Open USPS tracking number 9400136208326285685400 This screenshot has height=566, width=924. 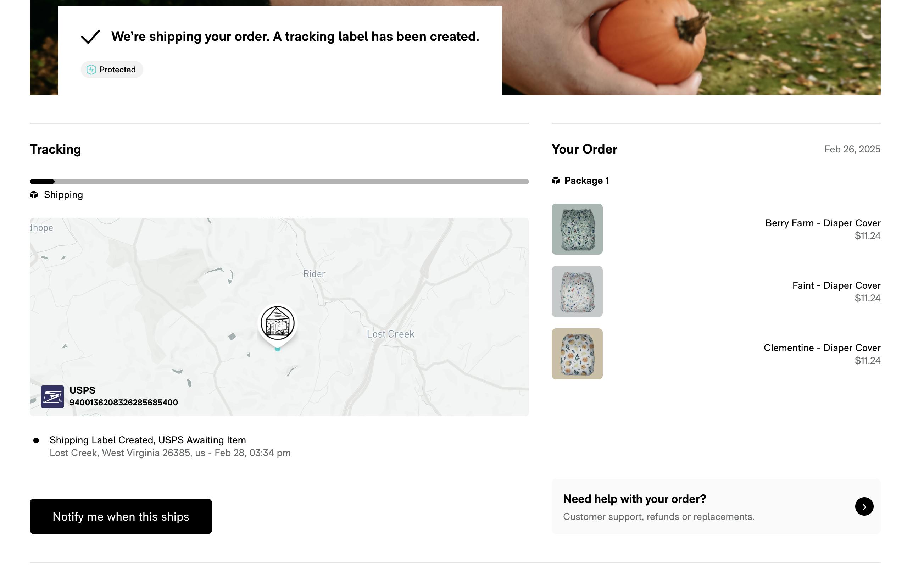click(123, 403)
